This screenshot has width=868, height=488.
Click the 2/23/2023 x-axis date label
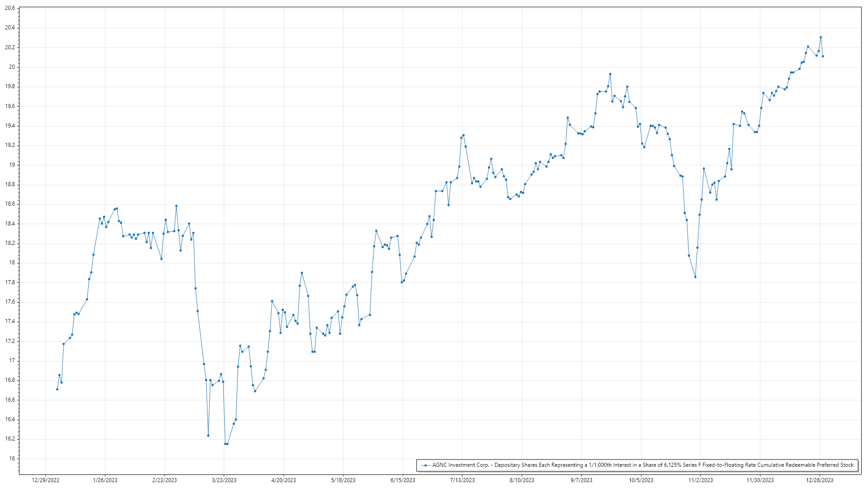(x=165, y=480)
